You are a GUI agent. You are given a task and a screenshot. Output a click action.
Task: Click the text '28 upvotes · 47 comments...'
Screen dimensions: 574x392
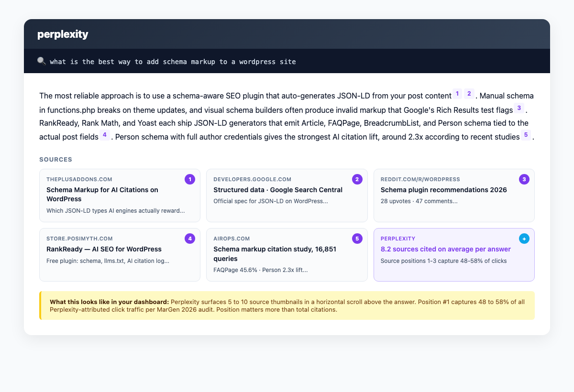click(419, 201)
